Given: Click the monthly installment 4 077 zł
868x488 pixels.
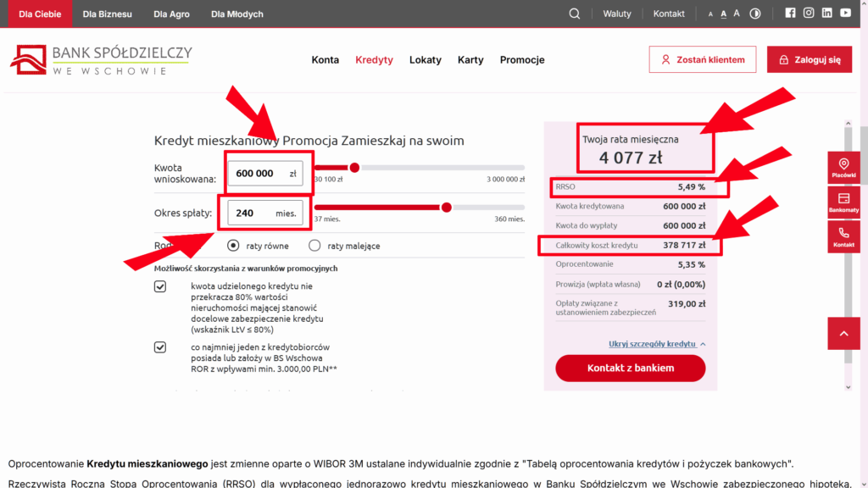Looking at the screenshot, I should (631, 158).
